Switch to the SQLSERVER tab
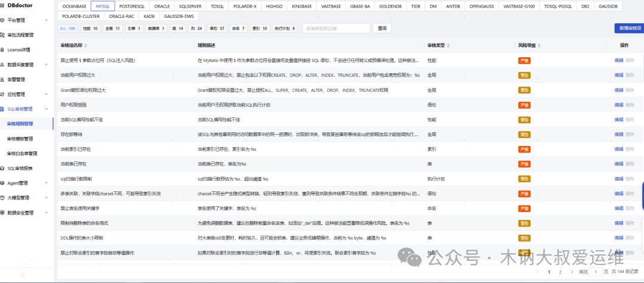Viewport: 644px width, 283px height. point(190,7)
